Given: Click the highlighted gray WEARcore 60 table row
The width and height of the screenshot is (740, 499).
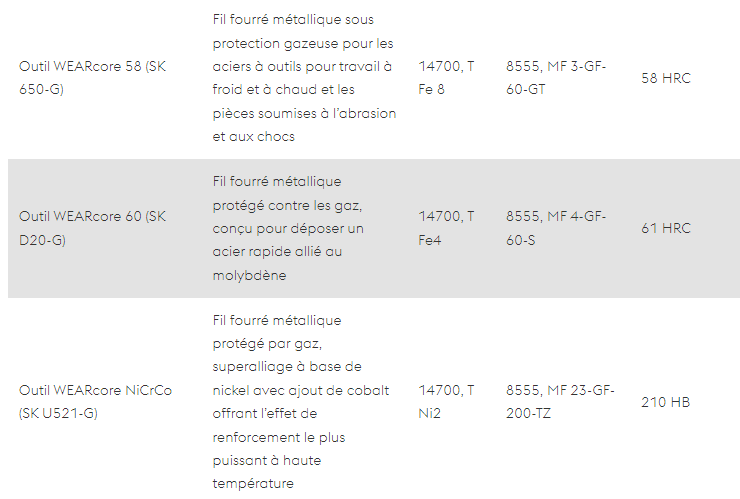Looking at the screenshot, I should tap(374, 228).
